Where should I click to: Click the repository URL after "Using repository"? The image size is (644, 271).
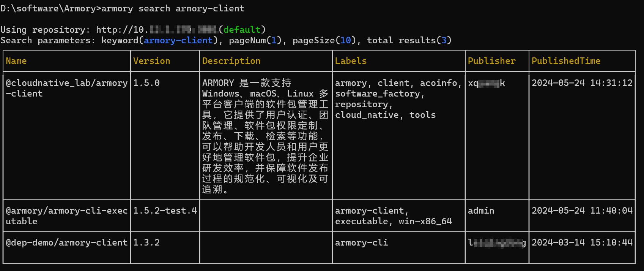click(156, 30)
